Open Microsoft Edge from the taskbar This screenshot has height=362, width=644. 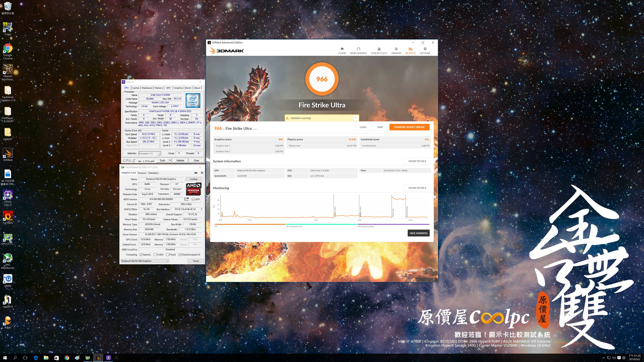point(36,358)
